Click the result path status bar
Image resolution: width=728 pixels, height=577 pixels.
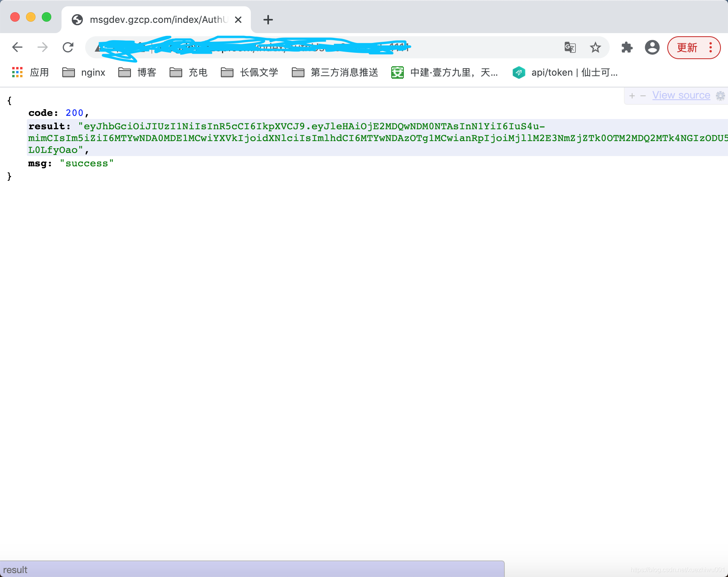coord(252,570)
